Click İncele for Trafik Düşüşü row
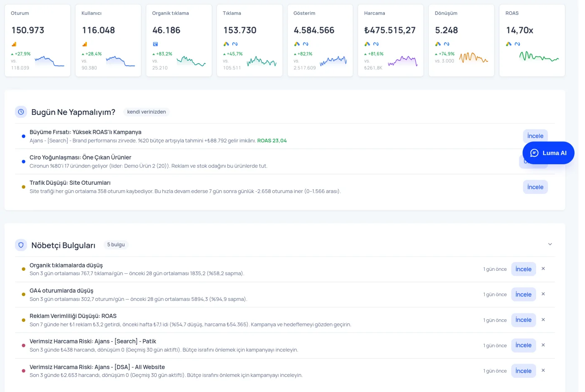Image resolution: width=585 pixels, height=392 pixels. 535,187
